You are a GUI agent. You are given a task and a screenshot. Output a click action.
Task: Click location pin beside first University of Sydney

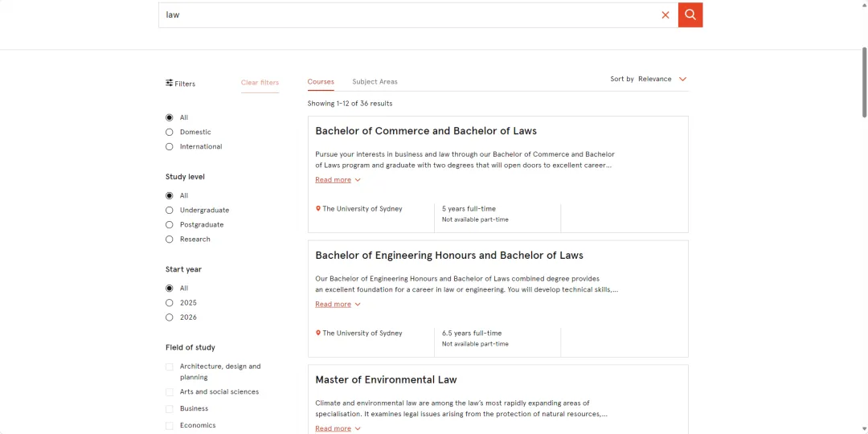coord(318,209)
